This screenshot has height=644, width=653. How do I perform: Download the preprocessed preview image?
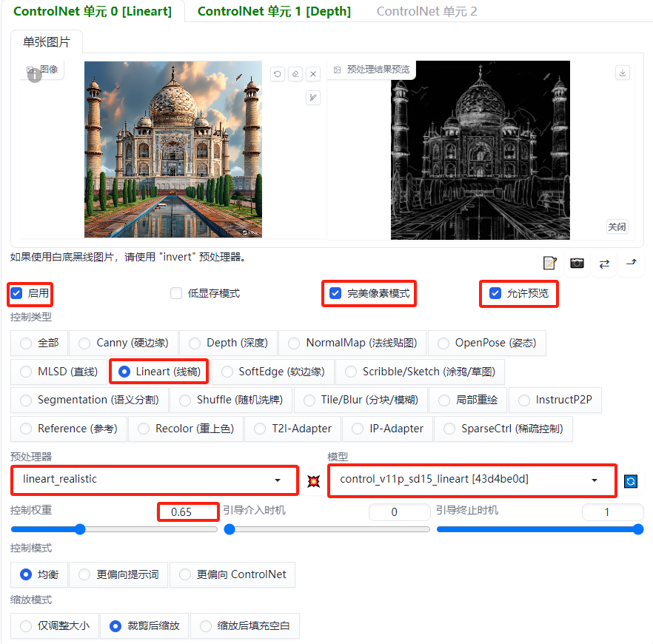click(x=623, y=73)
